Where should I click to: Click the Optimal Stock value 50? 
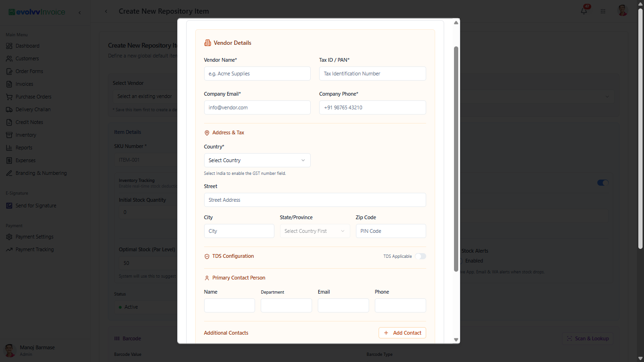(x=126, y=263)
